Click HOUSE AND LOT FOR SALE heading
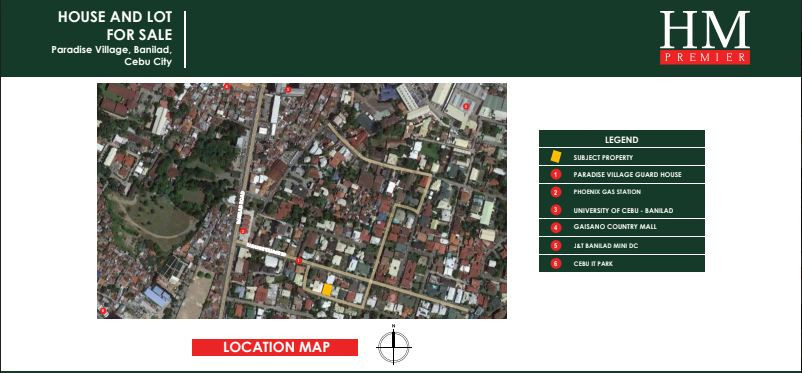 click(x=115, y=26)
